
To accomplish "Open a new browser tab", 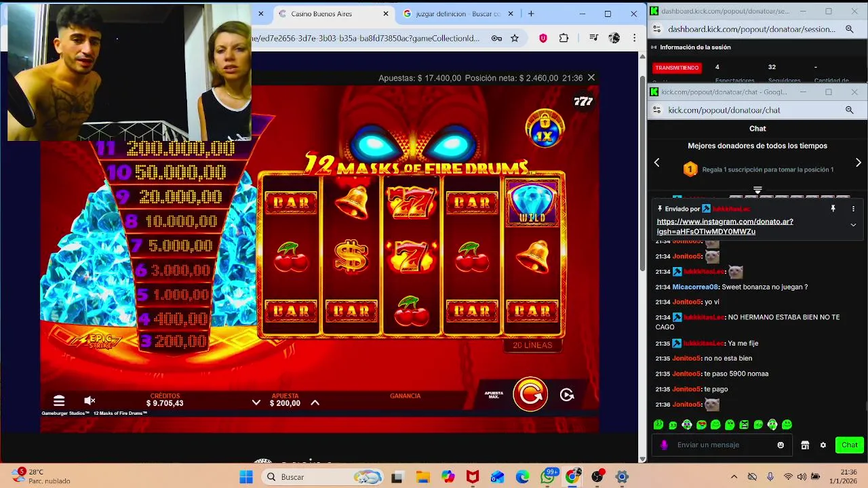I will pyautogui.click(x=531, y=14).
